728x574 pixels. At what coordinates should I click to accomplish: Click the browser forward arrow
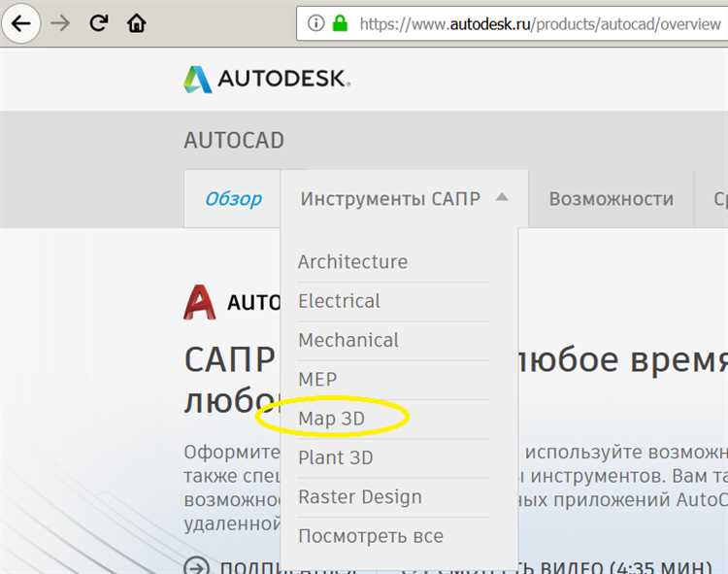(x=60, y=22)
